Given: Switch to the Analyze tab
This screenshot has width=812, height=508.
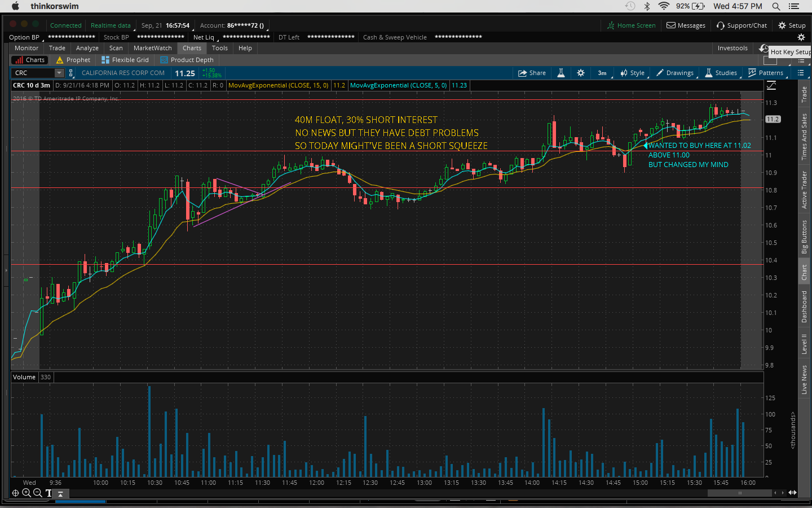Looking at the screenshot, I should [87, 48].
